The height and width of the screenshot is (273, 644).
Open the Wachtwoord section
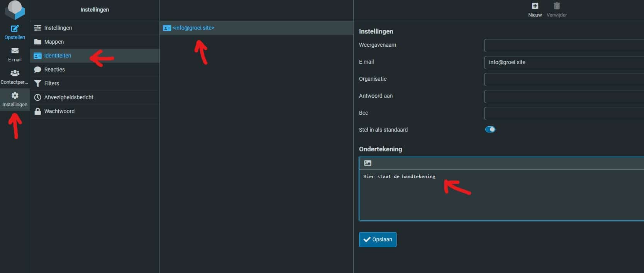(59, 111)
